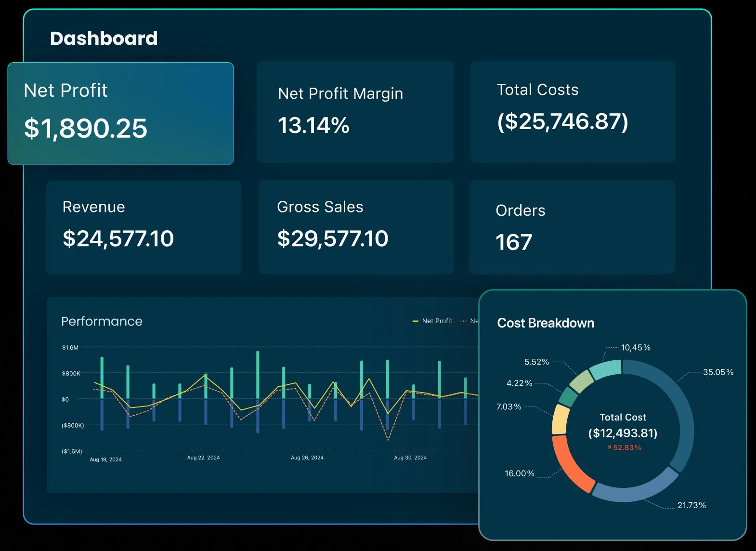Click the dark green 4.22% donut segment
The height and width of the screenshot is (551, 756).
click(568, 397)
